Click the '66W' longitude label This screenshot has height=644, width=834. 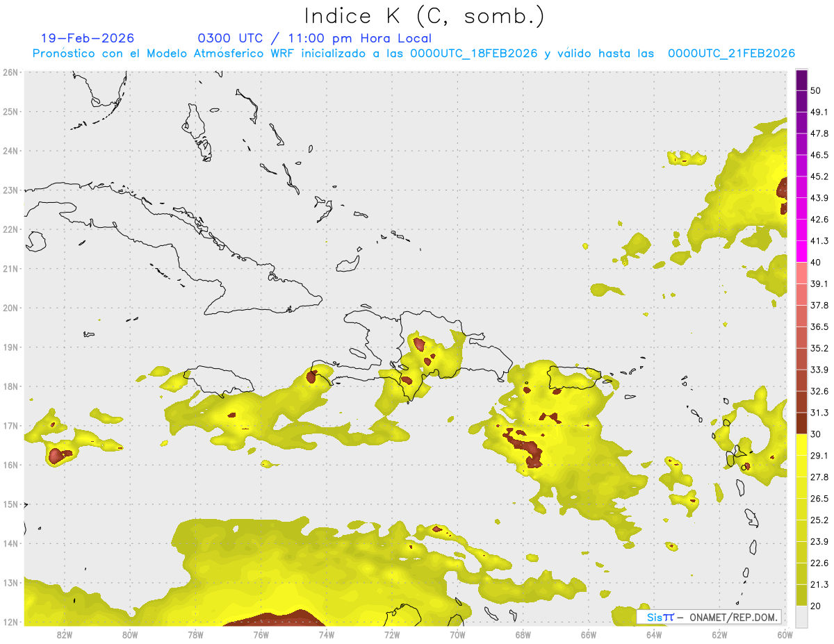[x=588, y=634]
